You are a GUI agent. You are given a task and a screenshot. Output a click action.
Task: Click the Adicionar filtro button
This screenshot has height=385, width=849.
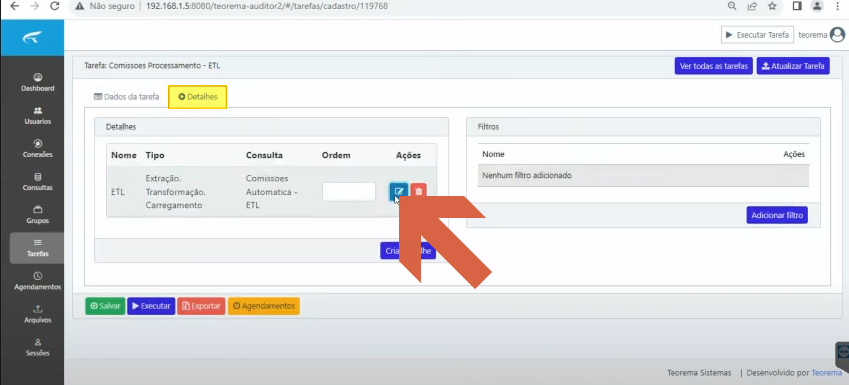tap(777, 215)
